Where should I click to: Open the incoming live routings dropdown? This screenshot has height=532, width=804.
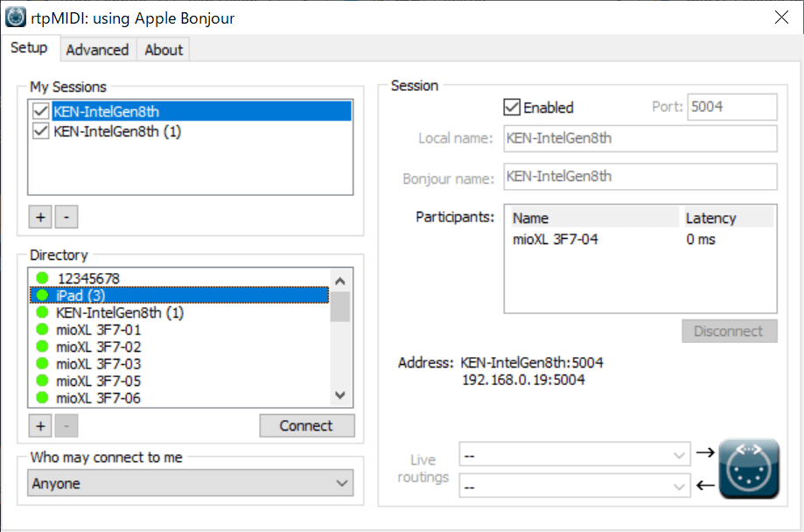point(575,486)
